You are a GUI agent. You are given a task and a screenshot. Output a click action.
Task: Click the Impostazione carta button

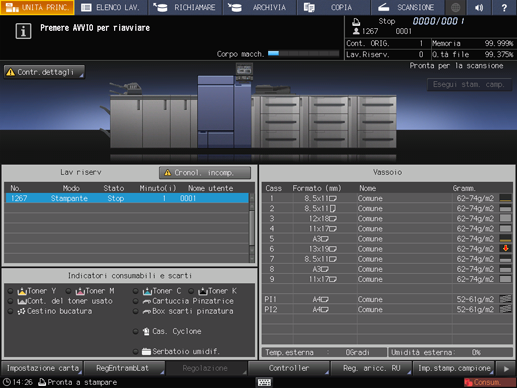pos(42,368)
